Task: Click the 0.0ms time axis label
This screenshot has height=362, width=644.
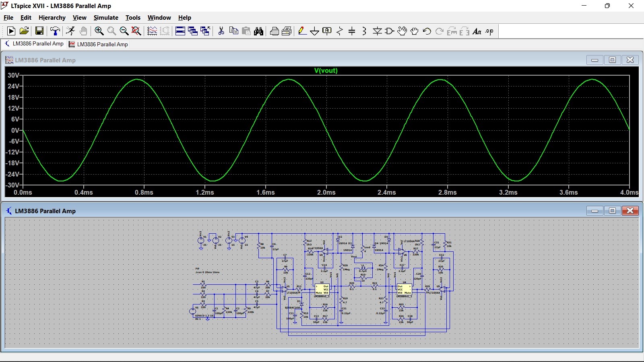Action: [x=23, y=192]
